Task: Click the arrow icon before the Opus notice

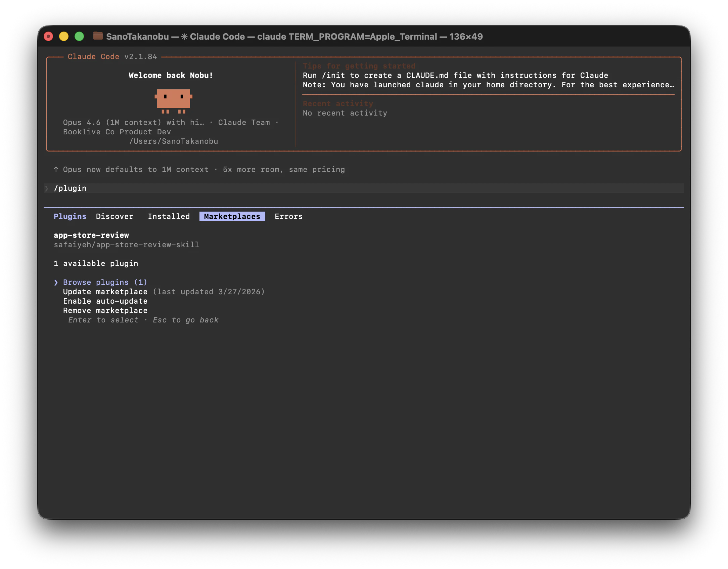Action: tap(56, 169)
